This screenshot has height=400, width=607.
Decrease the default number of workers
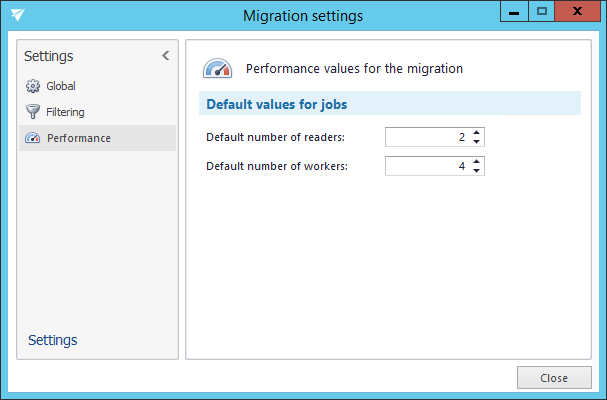tap(477, 171)
